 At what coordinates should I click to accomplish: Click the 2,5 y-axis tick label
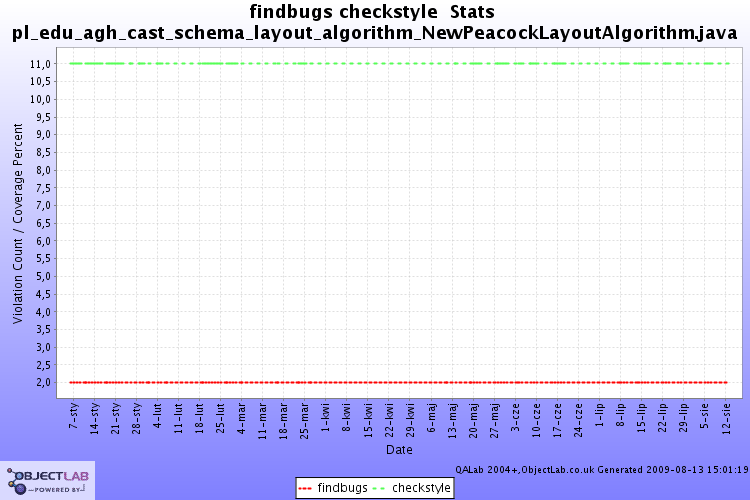click(43, 365)
